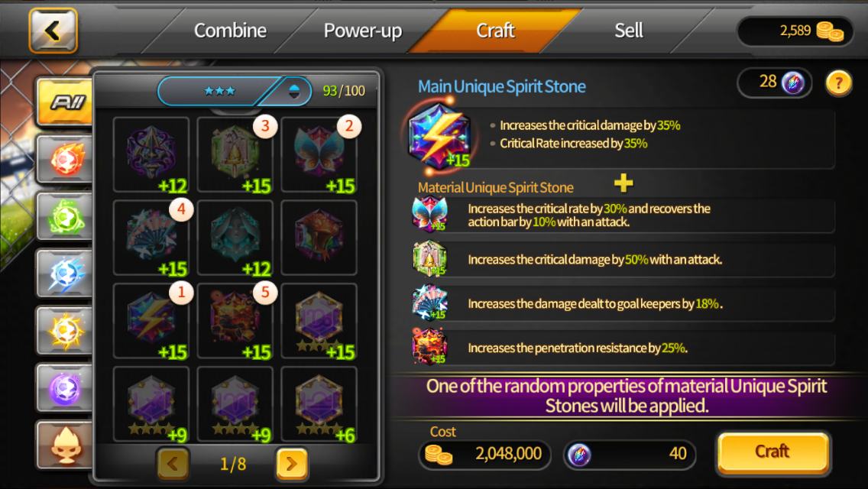Image resolution: width=868 pixels, height=489 pixels.
Task: Select the +6 four-star purple stone
Action: (x=319, y=404)
